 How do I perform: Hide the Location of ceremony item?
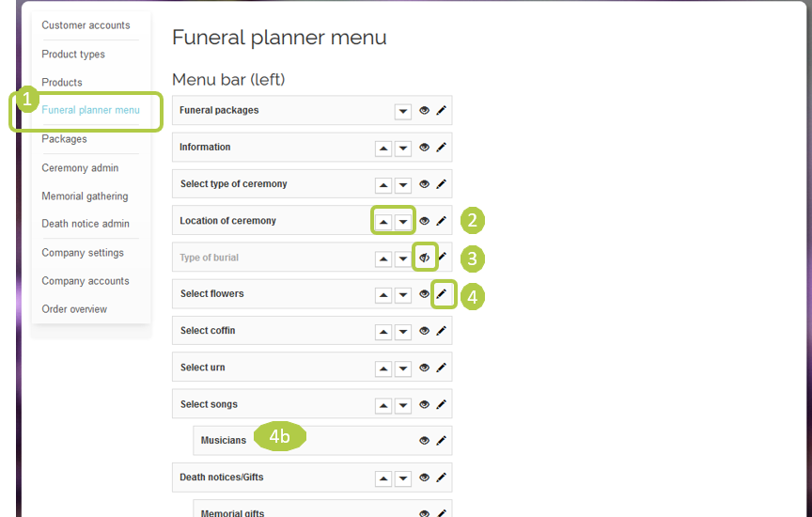tap(425, 221)
